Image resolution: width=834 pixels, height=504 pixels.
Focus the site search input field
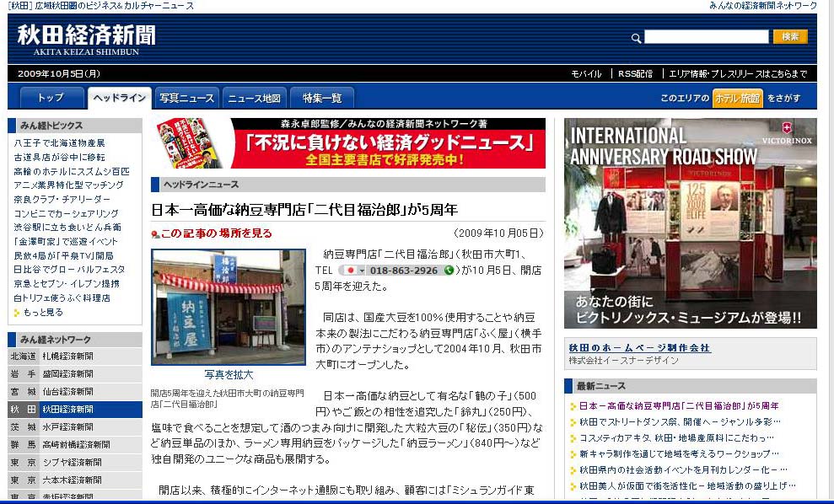point(707,37)
